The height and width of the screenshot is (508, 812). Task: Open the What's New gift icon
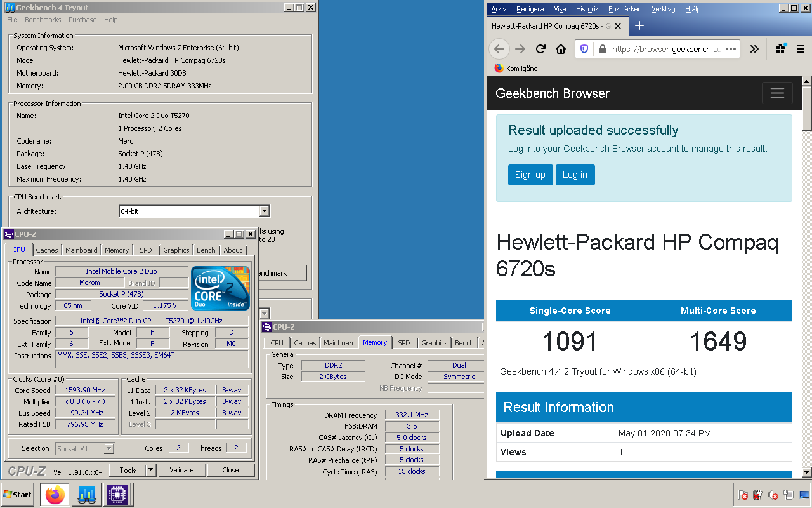[781, 49]
